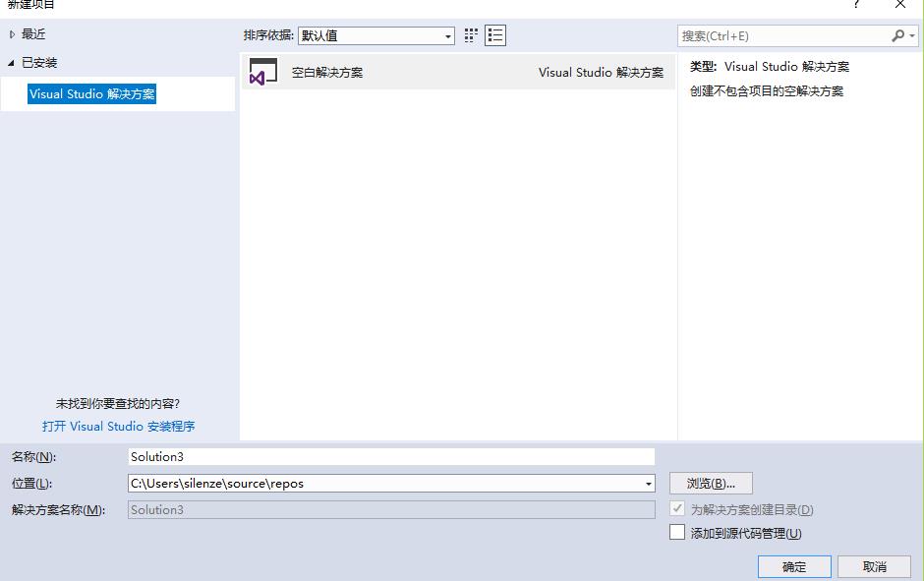
Task: Click the disabled 解决方案名称 field
Action: coord(391,509)
